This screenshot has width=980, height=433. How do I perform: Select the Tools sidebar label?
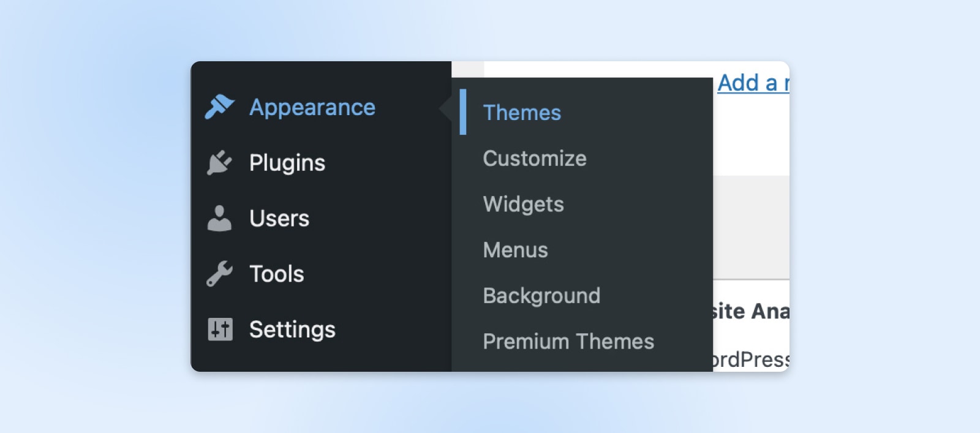pos(277,274)
